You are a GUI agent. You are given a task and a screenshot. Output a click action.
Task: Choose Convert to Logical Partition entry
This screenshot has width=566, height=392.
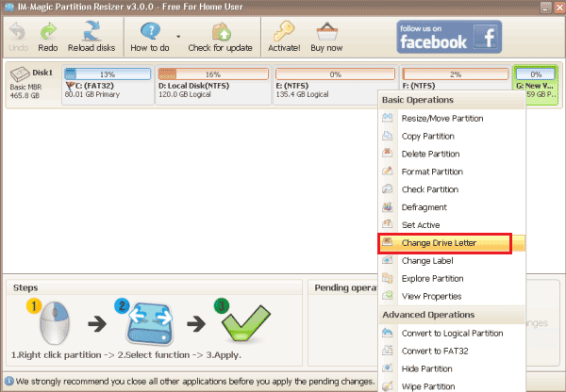point(452,334)
